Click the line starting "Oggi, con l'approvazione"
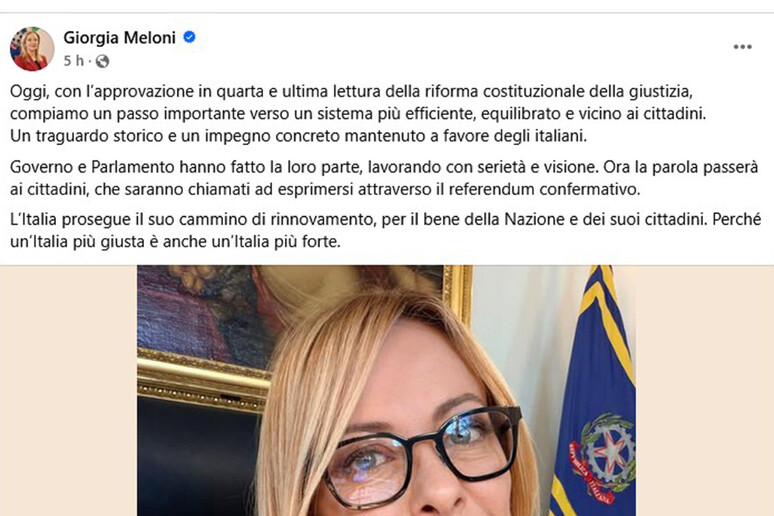This screenshot has height=516, width=774. [x=351, y=92]
